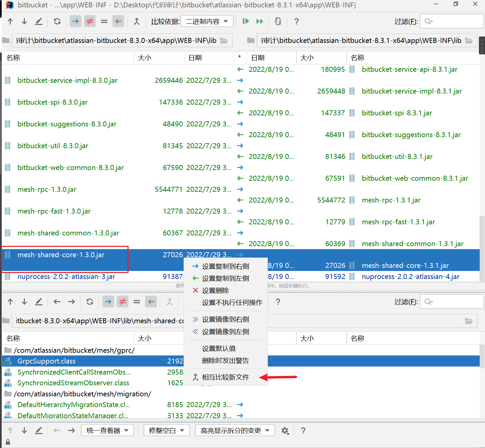
Task: Open diff viewer settings gear
Action: pyautogui.click(x=285, y=431)
